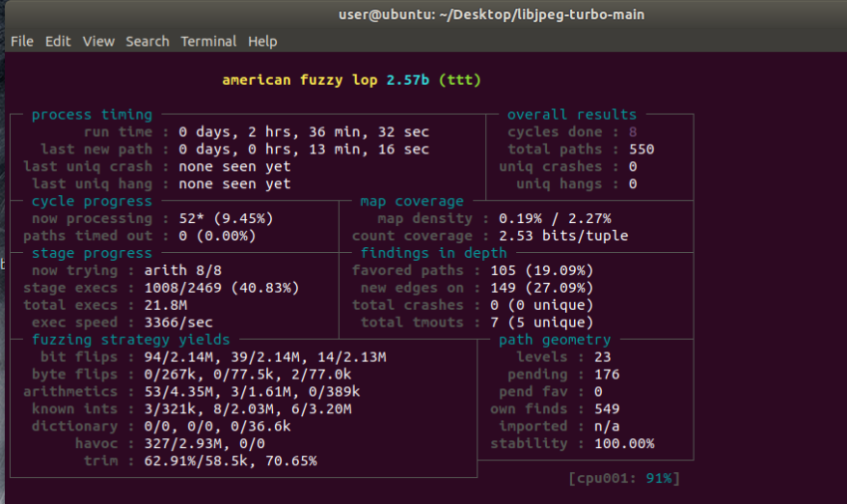Open the View menu

[x=99, y=42]
